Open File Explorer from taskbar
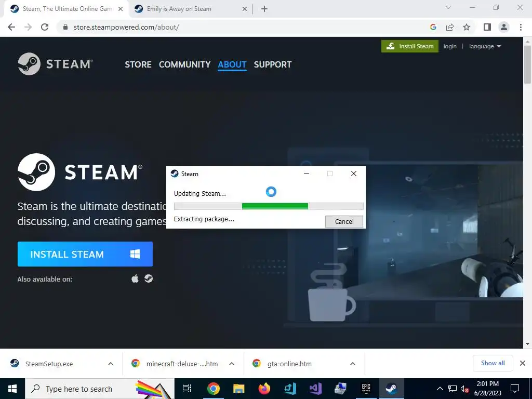The width and height of the screenshot is (532, 399). (x=239, y=389)
